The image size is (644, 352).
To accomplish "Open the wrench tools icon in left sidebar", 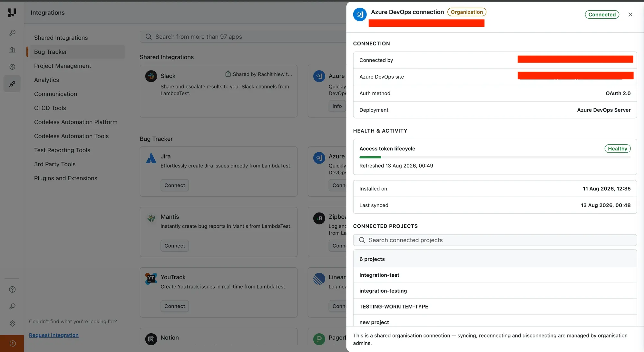I will [12, 33].
